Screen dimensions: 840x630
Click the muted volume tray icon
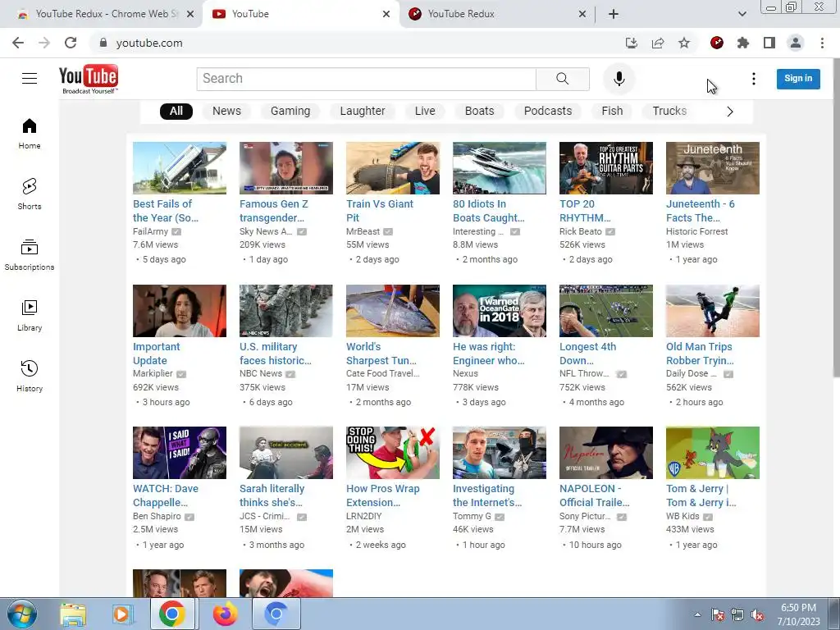coord(757,615)
